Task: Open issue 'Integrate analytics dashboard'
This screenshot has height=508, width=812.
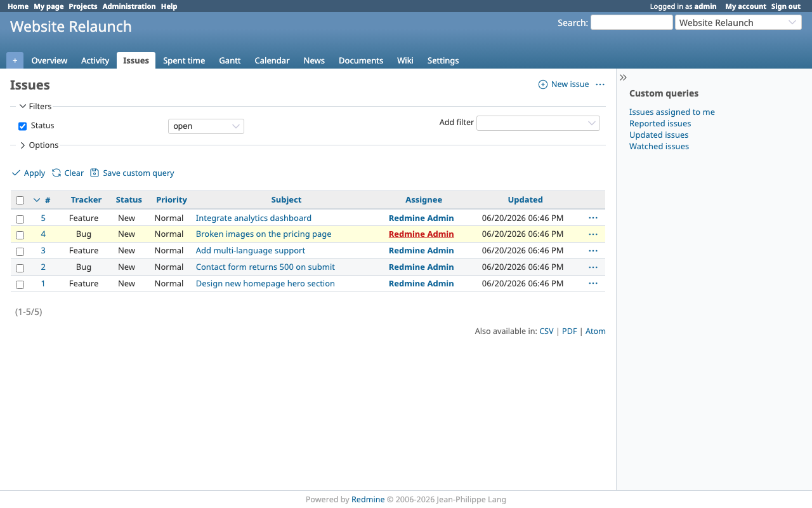Action: tap(254, 218)
